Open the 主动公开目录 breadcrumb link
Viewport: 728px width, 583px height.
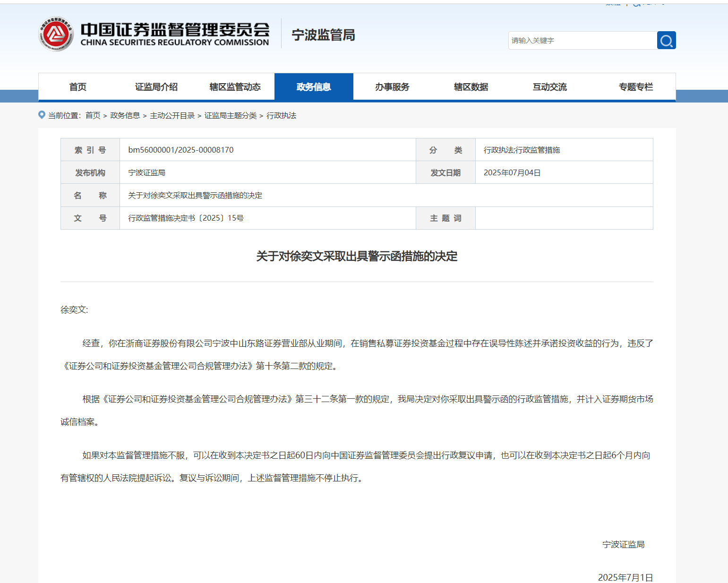point(172,115)
